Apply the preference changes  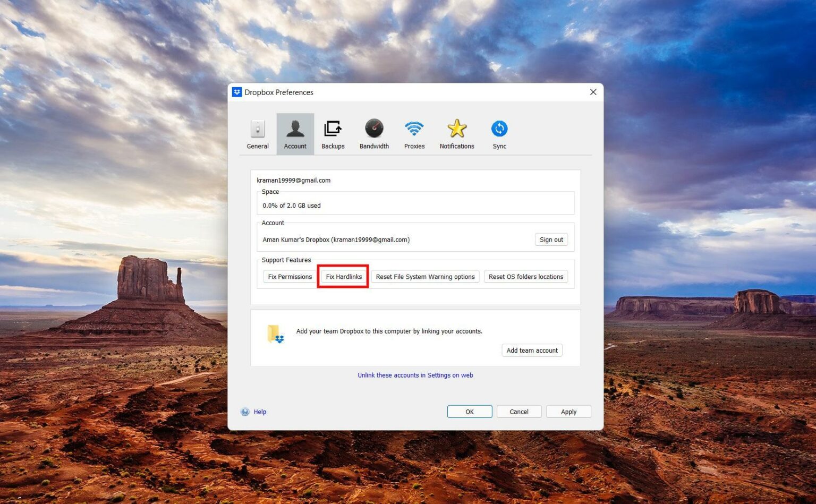(568, 411)
